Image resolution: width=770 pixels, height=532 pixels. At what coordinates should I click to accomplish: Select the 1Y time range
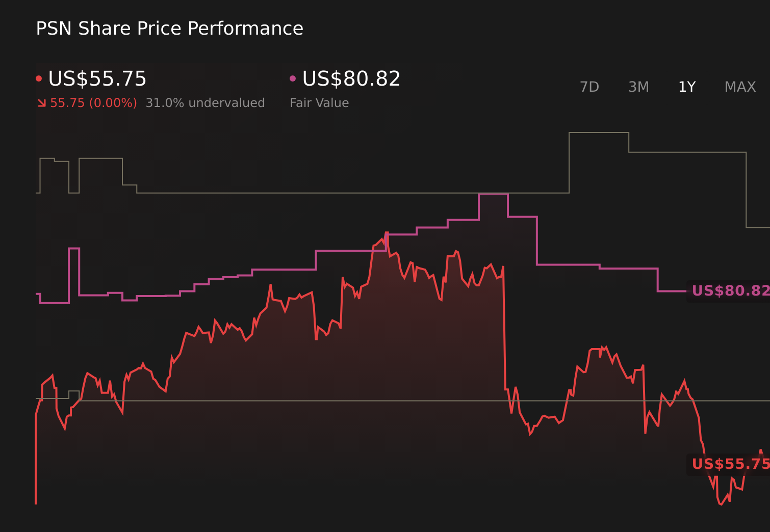point(686,87)
